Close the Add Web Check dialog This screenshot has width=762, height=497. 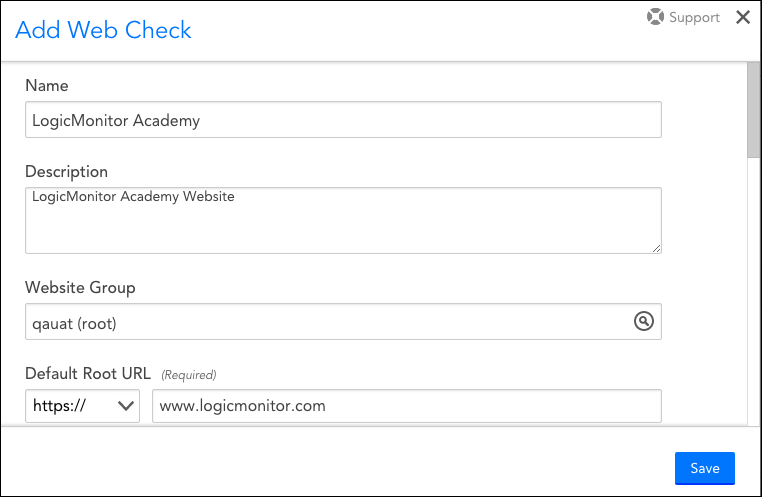[x=743, y=17]
